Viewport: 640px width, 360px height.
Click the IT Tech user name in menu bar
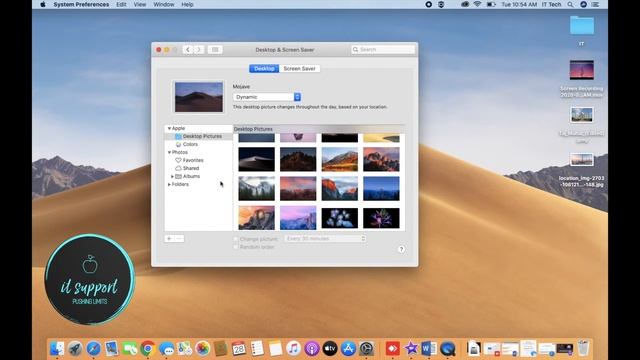551,4
